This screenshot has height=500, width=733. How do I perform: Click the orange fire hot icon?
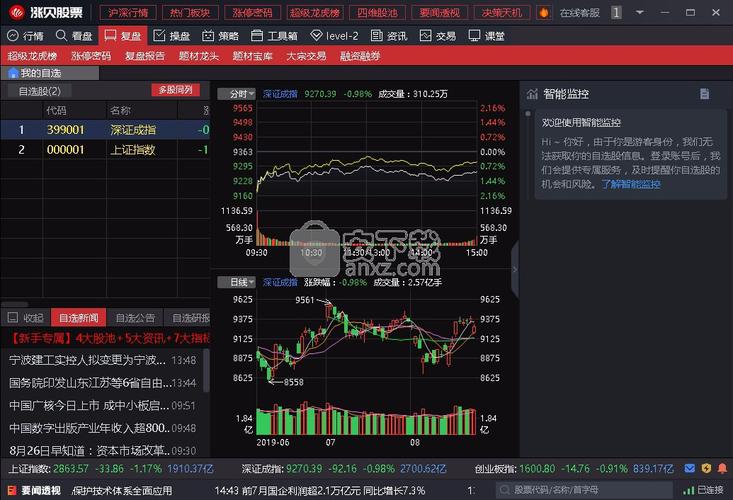(544, 13)
